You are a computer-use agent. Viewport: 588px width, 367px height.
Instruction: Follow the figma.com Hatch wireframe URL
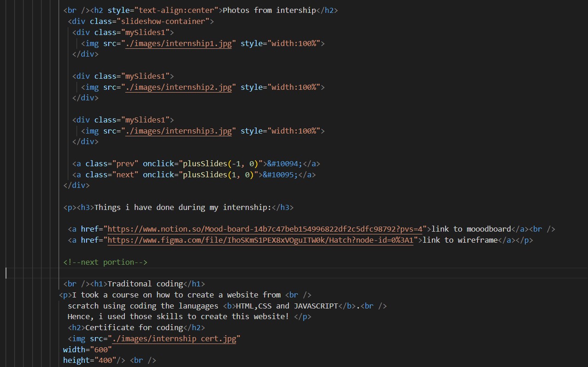260,240
